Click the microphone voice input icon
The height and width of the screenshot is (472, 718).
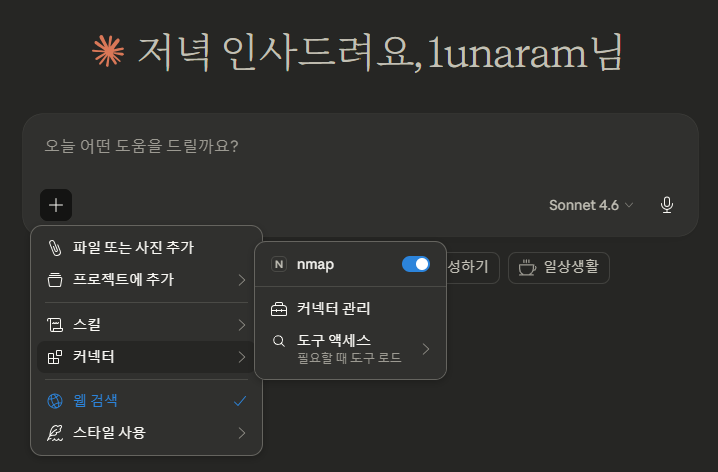667,205
